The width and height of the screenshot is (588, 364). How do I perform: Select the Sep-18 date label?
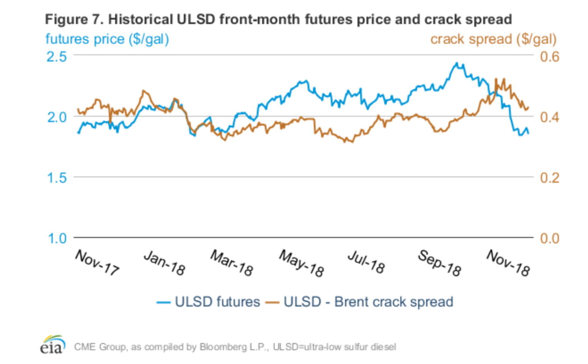pos(439,263)
